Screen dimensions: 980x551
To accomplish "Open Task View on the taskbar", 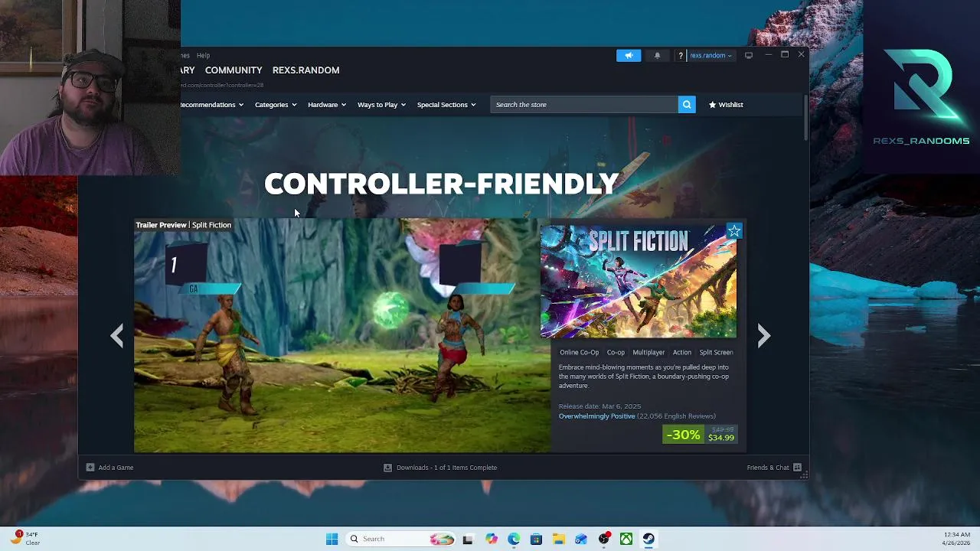I will [x=468, y=539].
